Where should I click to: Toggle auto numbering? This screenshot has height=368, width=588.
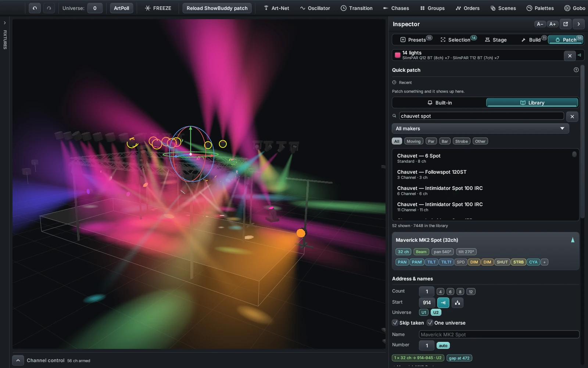coord(443,346)
